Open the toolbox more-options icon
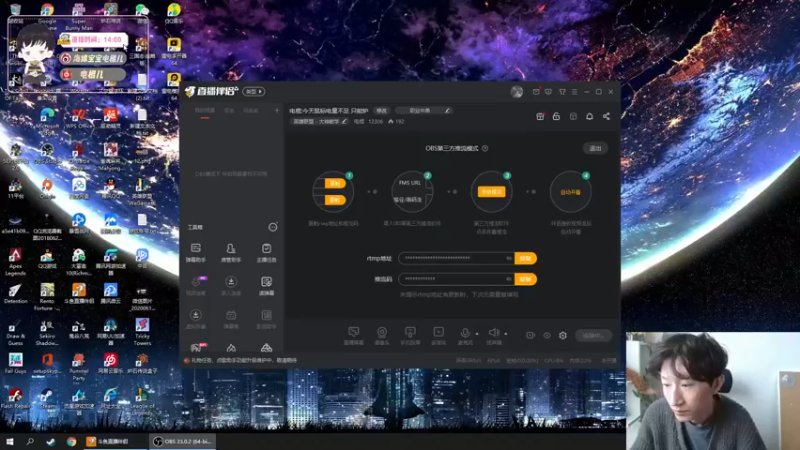 (273, 227)
